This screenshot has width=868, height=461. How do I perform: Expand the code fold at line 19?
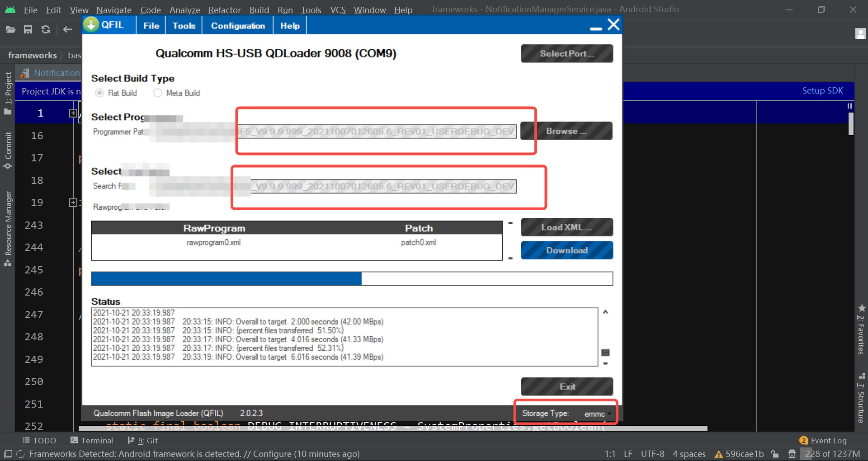click(x=73, y=202)
